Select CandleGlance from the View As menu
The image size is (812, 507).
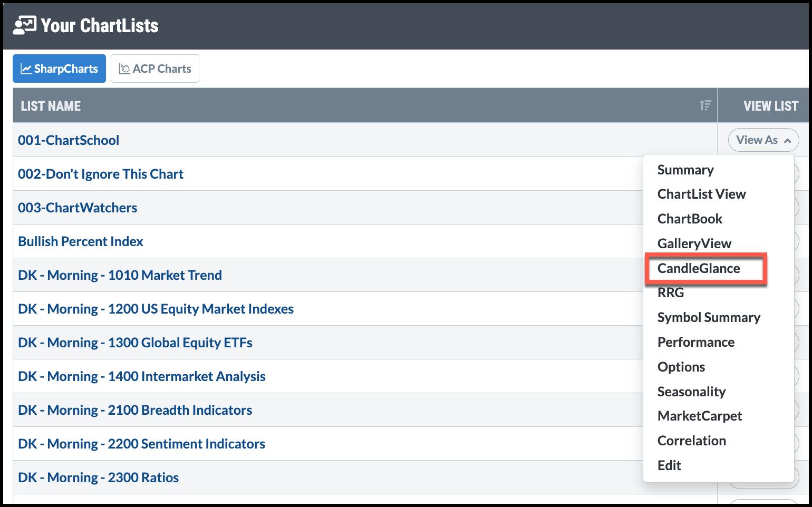tap(698, 268)
